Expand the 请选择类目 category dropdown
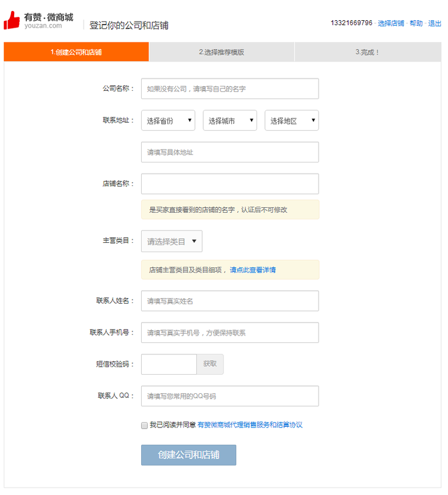The width and height of the screenshot is (448, 495). (x=172, y=241)
